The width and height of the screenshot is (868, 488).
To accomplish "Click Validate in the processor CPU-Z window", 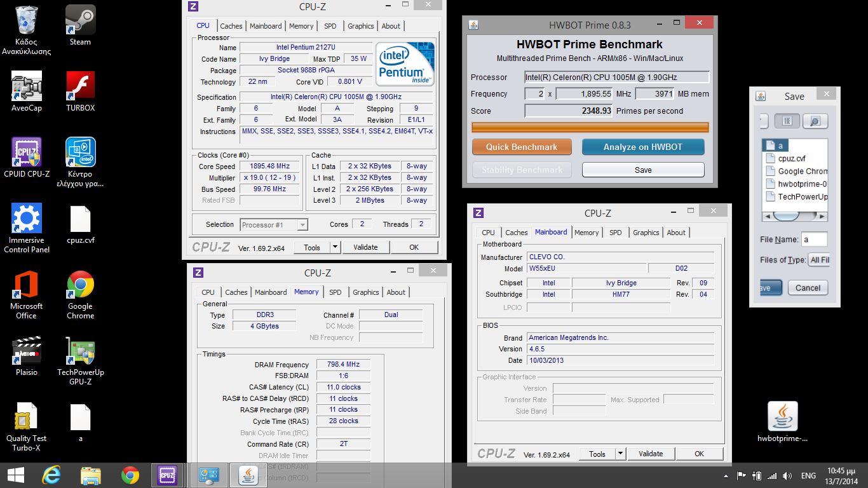I will [365, 247].
